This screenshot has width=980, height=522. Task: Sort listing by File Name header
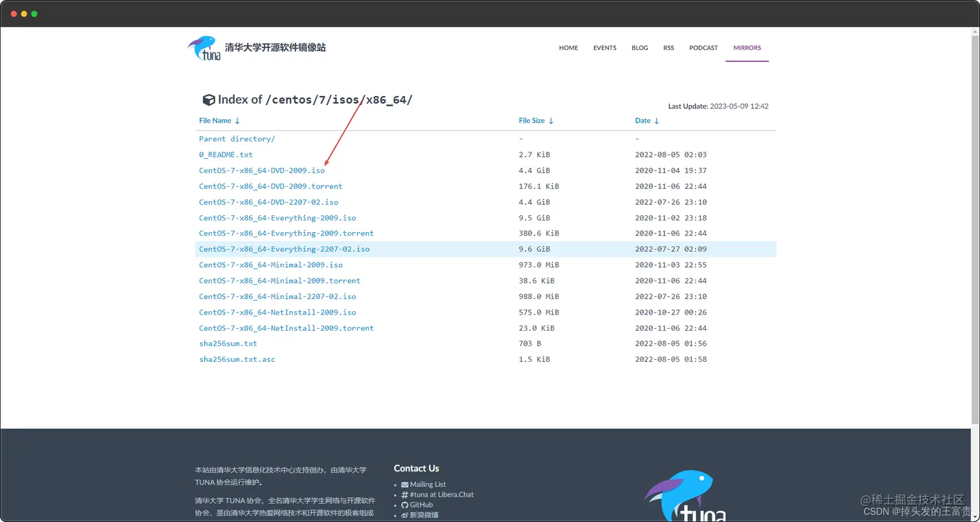coord(215,121)
